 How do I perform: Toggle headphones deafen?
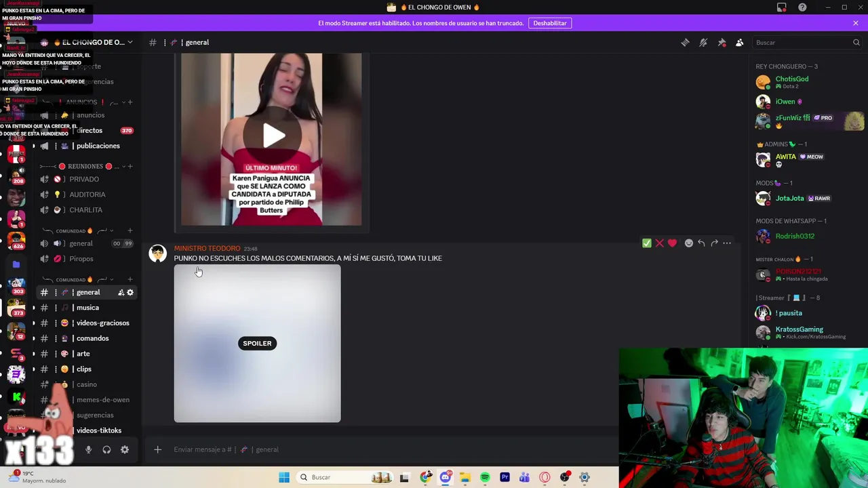106,449
